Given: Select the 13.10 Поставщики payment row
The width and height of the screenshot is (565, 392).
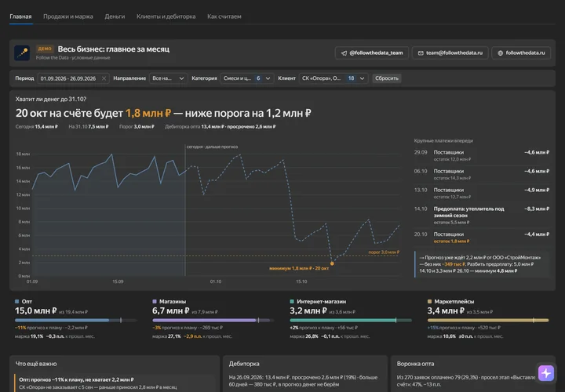Looking at the screenshot, I should click(481, 193).
